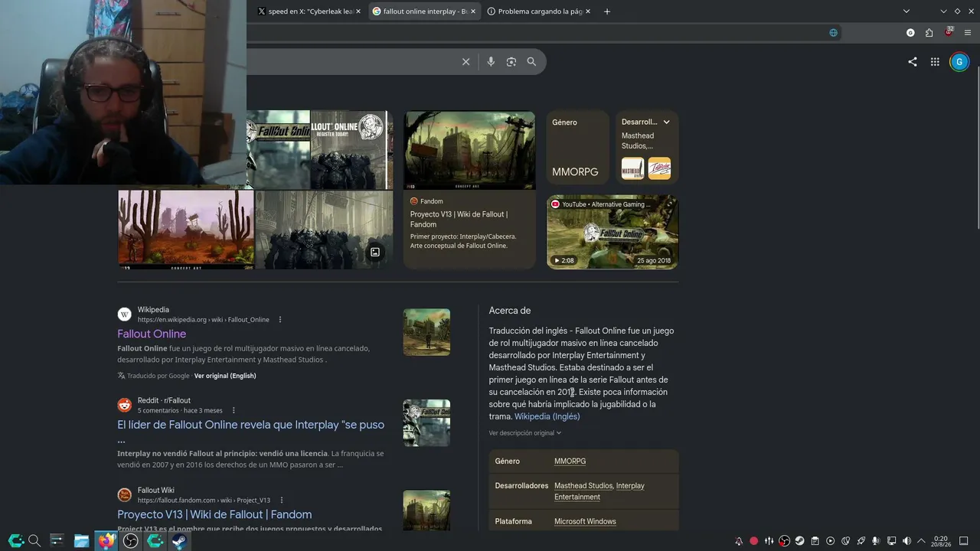Clear the Google search box text
Screen dimensions: 980x551
465,62
